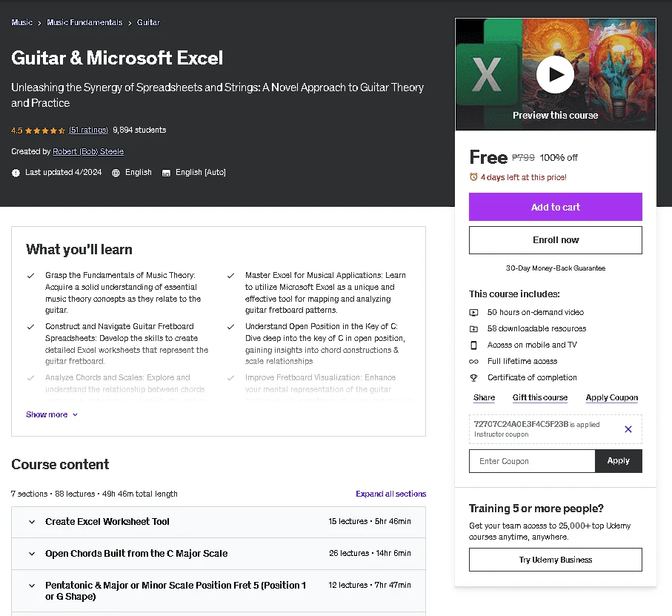
Task: Click checkmark beside Master Excel for Musical
Action: [230, 276]
